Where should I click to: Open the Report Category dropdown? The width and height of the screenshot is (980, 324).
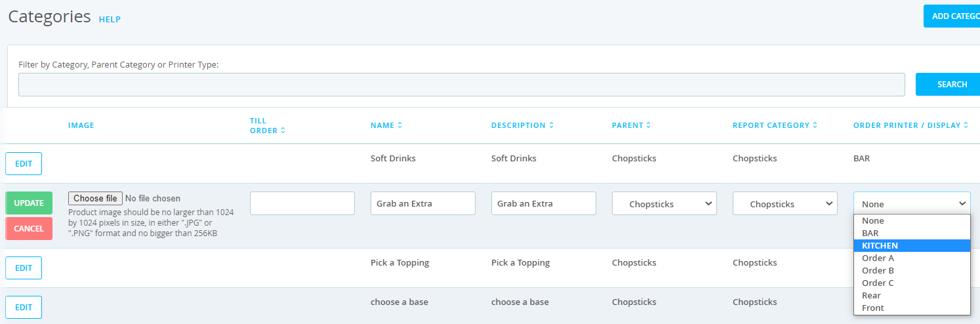(x=785, y=203)
